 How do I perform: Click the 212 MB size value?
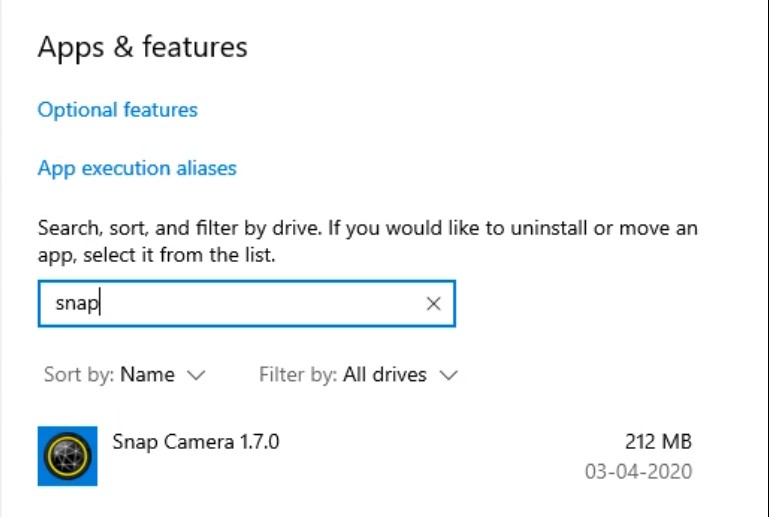657,441
